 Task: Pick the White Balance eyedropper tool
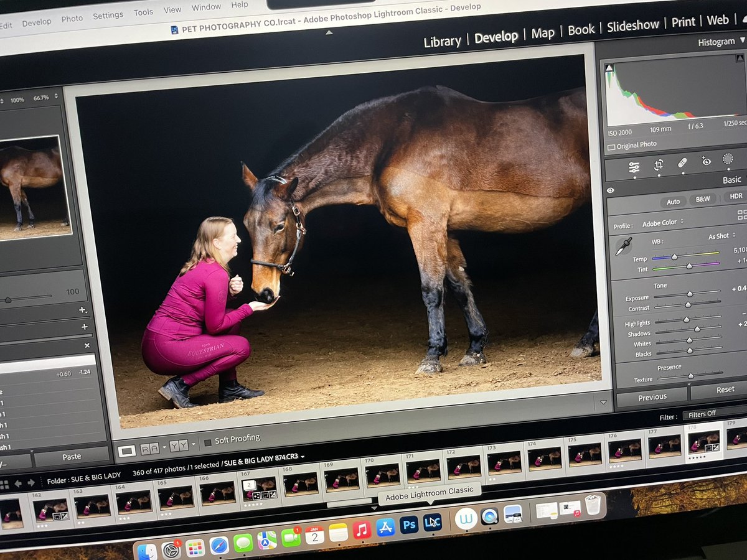623,246
